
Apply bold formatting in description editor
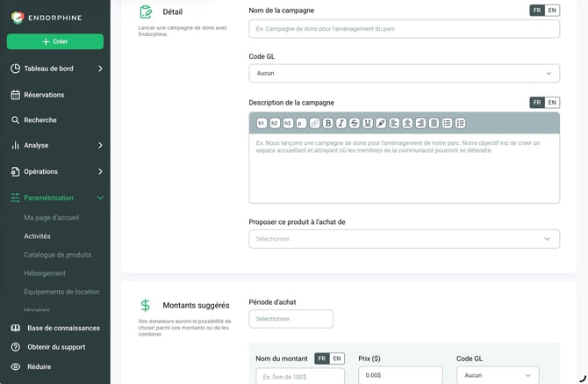click(x=327, y=123)
